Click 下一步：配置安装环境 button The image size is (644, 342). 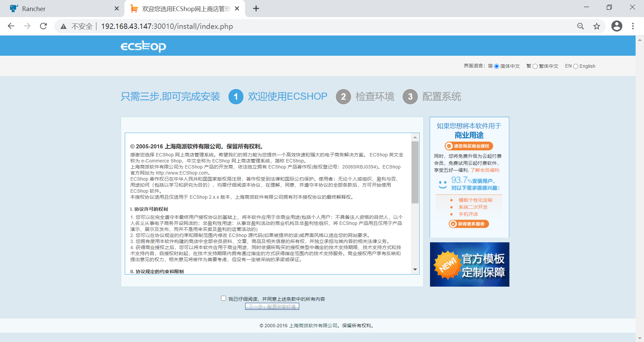(x=272, y=306)
